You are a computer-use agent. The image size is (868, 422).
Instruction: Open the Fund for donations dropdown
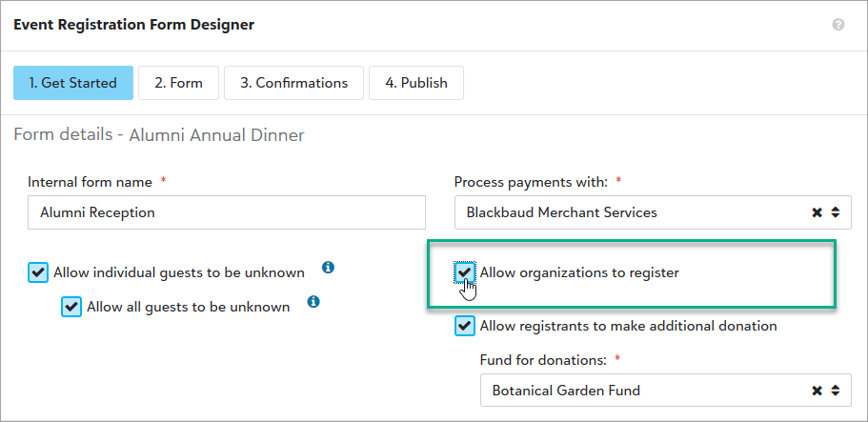coord(665,390)
